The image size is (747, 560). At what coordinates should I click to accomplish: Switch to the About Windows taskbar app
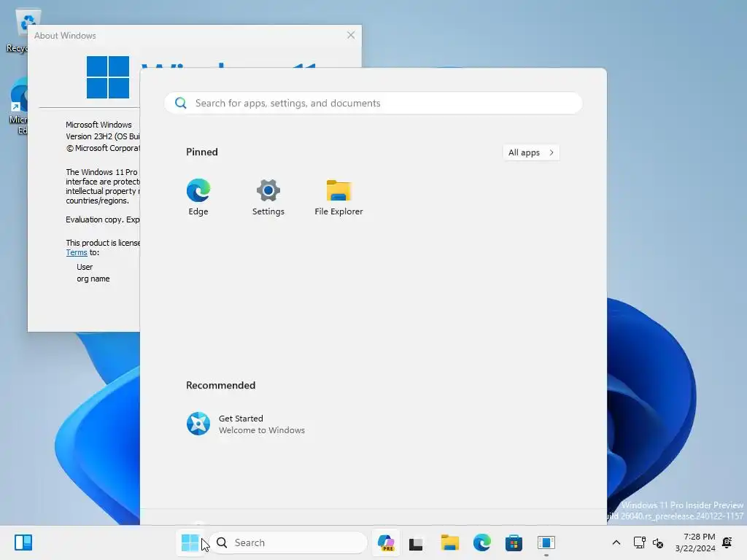pos(546,542)
